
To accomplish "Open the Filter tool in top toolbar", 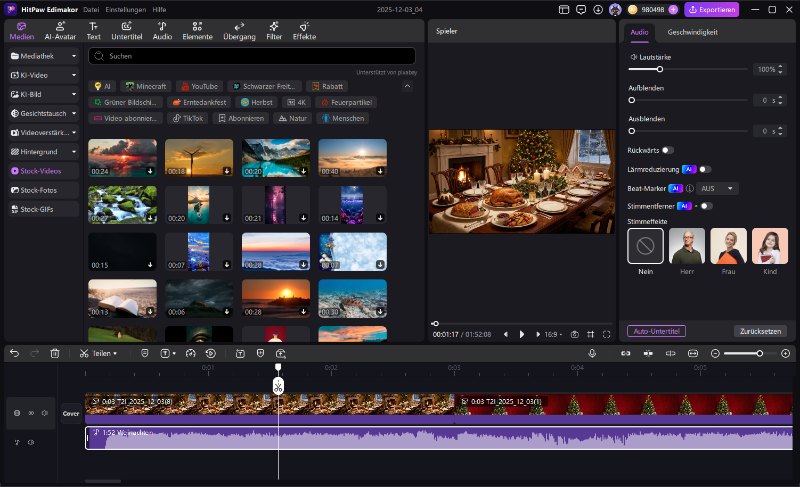I will 273,30.
